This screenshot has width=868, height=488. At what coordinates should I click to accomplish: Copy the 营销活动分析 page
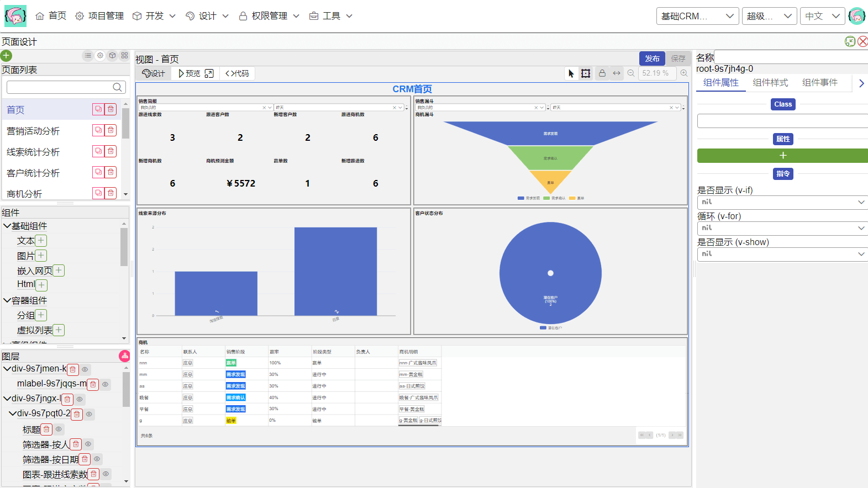[98, 130]
